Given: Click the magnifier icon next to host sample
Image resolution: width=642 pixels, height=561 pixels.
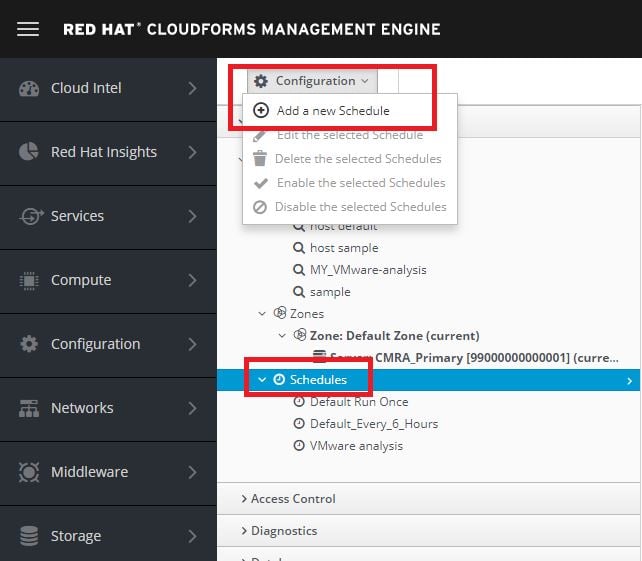Looking at the screenshot, I should click(299, 248).
